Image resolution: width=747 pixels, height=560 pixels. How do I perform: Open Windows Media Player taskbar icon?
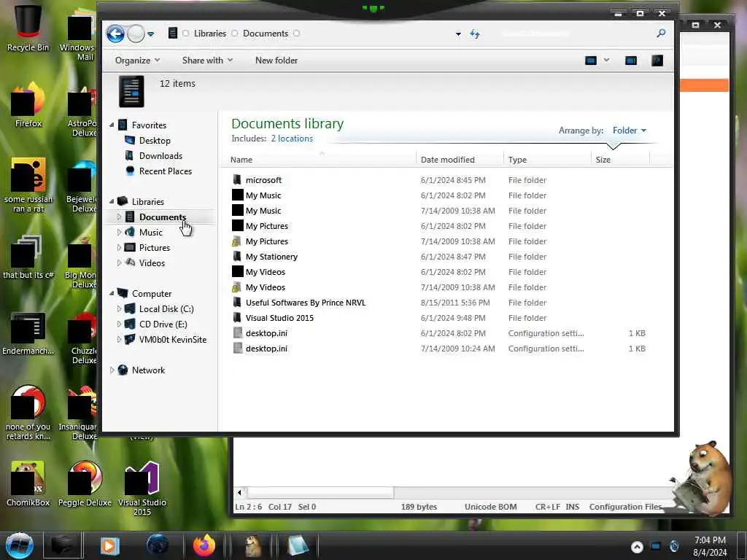[x=109, y=545]
